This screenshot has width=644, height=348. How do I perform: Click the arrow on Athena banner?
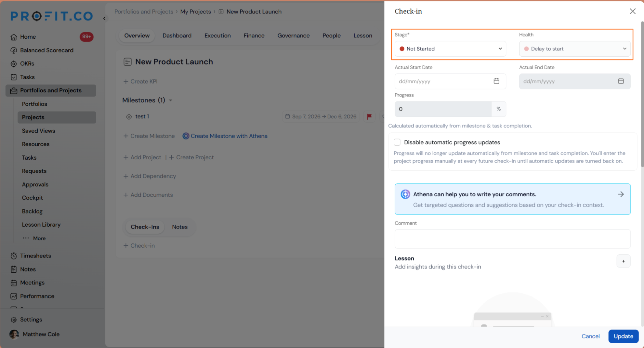click(x=621, y=194)
